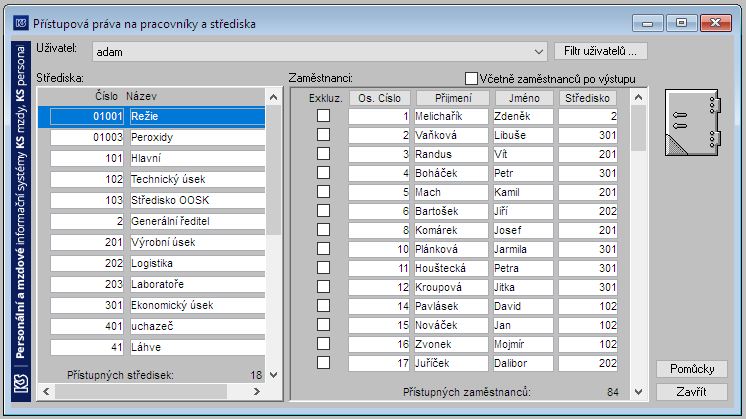Check the Exkluz. box for Nováček
This screenshot has height=419, width=746.
(x=324, y=325)
